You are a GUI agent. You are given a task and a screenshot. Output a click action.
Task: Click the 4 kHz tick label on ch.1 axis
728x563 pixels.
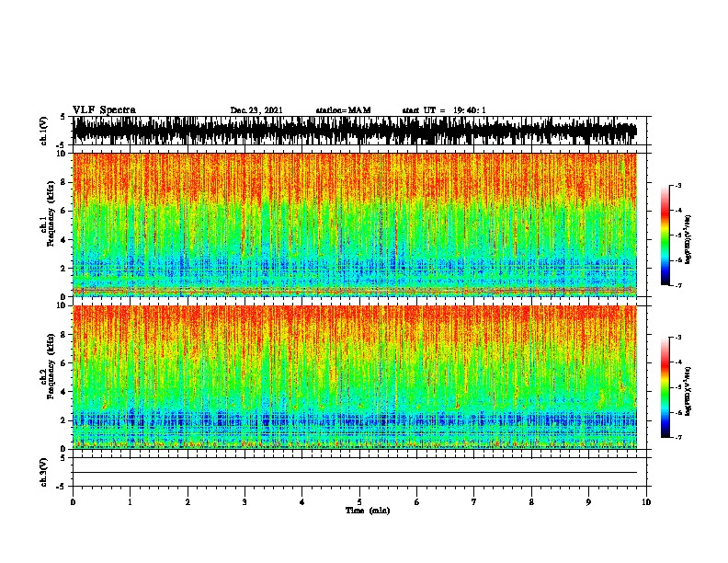pyautogui.click(x=63, y=240)
